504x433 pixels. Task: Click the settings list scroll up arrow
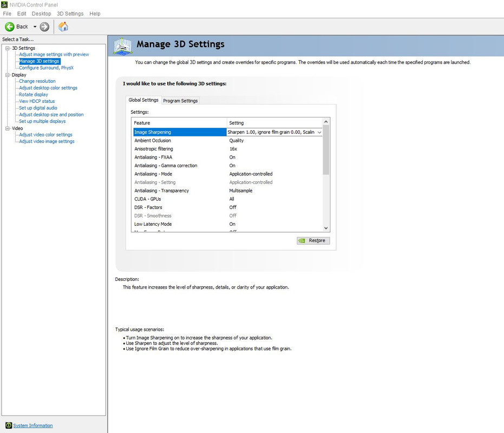click(326, 121)
